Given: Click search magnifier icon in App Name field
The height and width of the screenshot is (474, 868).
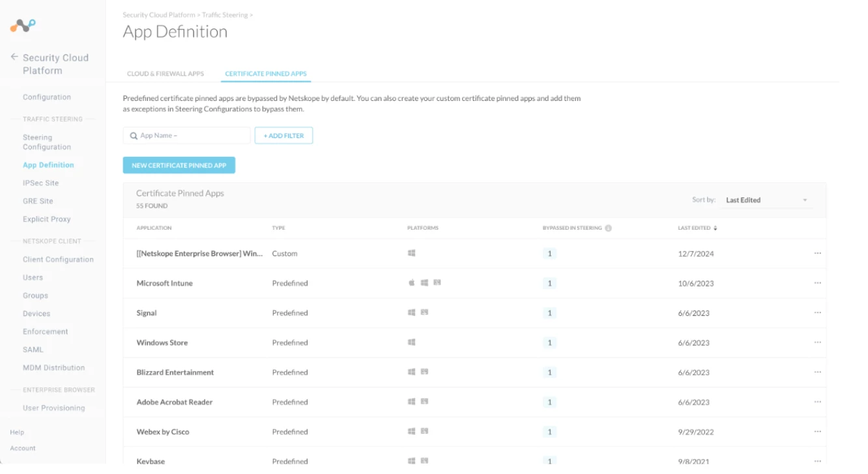Looking at the screenshot, I should pyautogui.click(x=134, y=135).
